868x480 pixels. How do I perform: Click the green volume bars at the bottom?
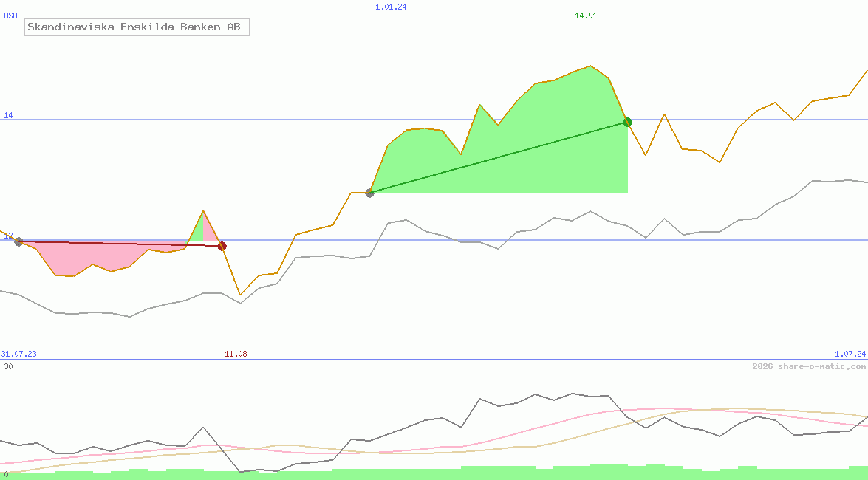click(434, 473)
